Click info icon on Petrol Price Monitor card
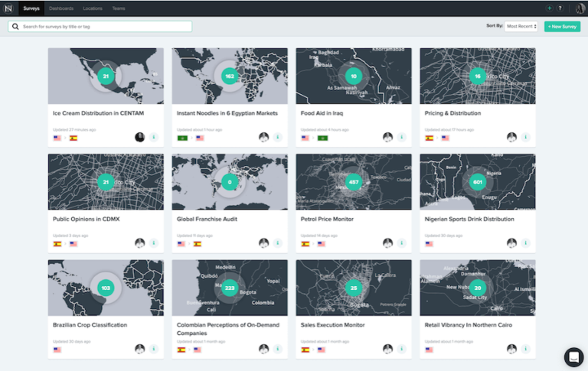Screen dimensions: 588x371 coord(401,243)
